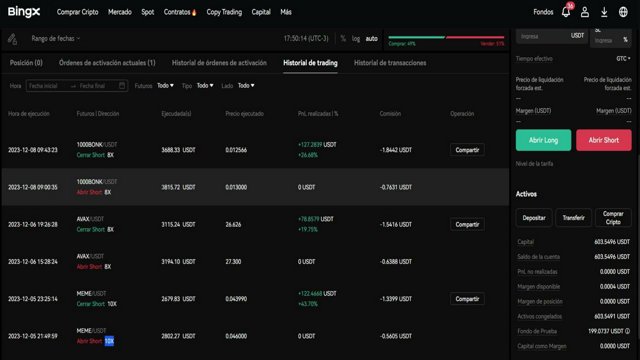Click Abrir Long button
Image resolution: width=640 pixels, height=360 pixels.
coord(543,140)
